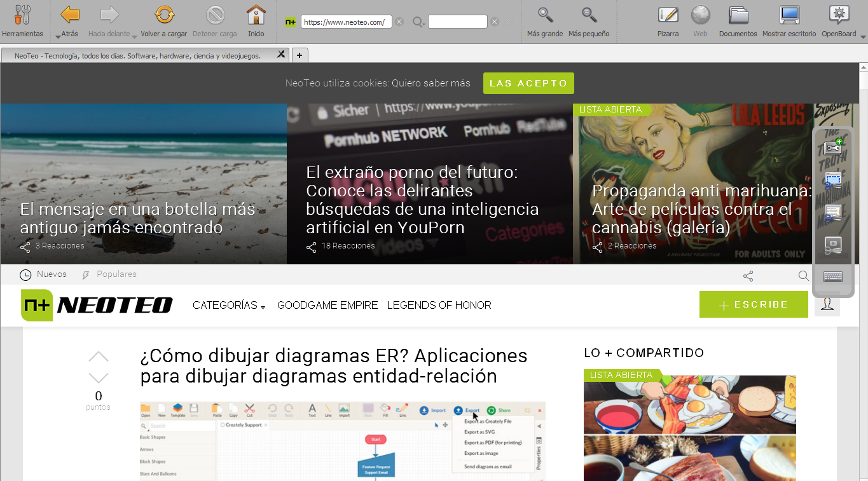The image size is (868, 481).
Task: Open the ER diagrams article headline
Action: 334,366
